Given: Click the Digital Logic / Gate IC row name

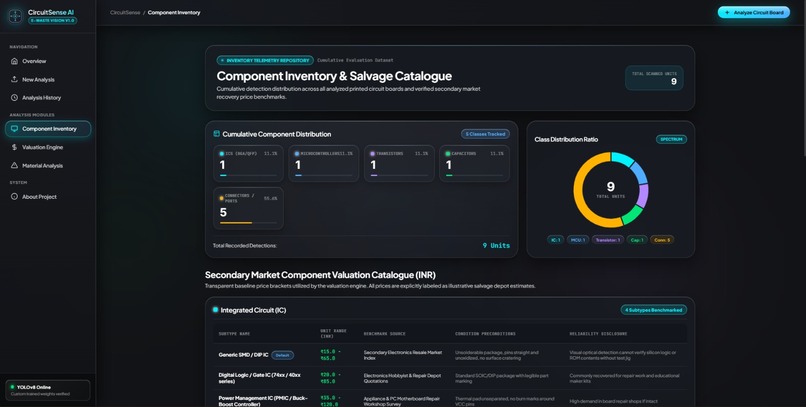Looking at the screenshot, I should coord(260,378).
